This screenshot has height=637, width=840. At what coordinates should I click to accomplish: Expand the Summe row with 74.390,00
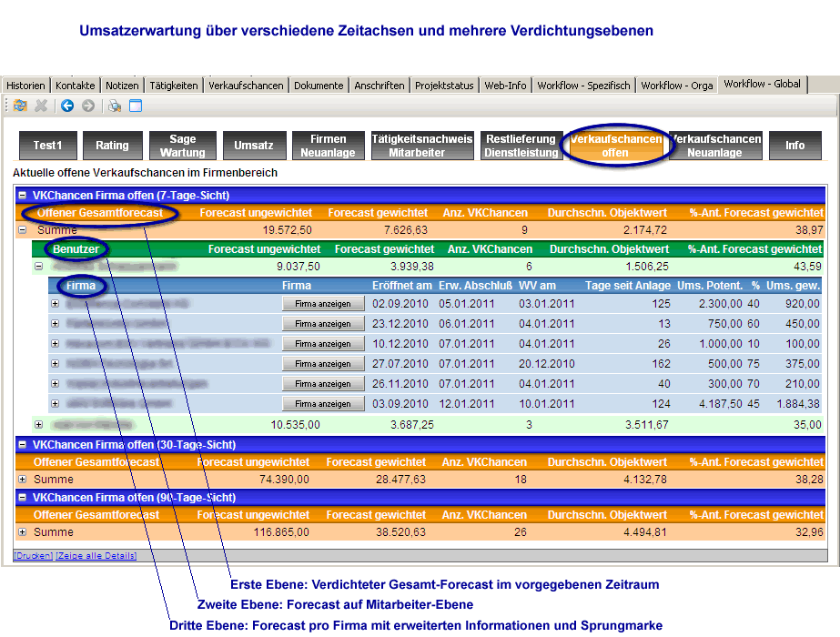[23, 479]
